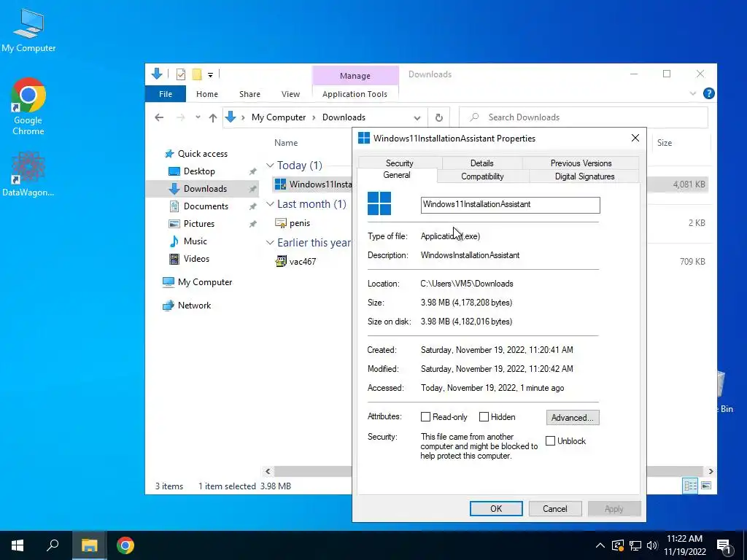Open the Advanced attributes button
The width and height of the screenshot is (747, 560).
573,418
